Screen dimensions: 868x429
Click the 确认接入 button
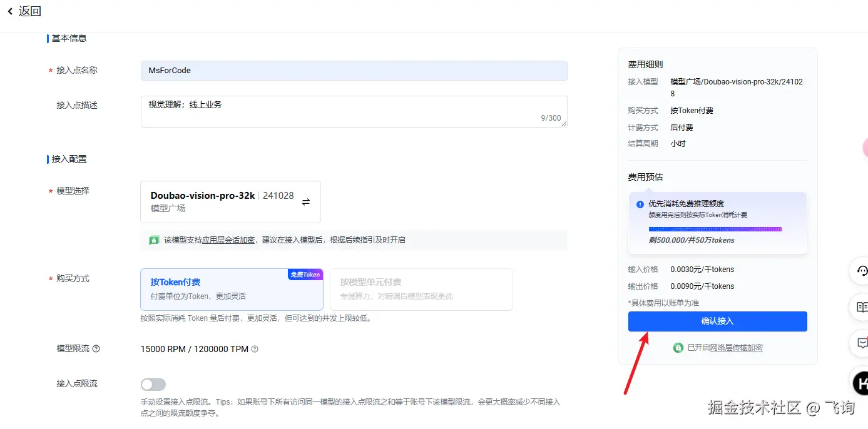[x=717, y=321]
